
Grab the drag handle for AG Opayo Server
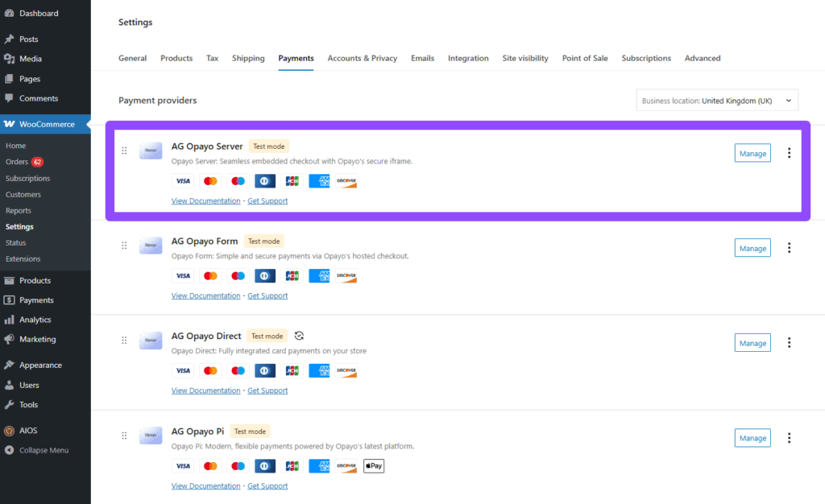124,151
